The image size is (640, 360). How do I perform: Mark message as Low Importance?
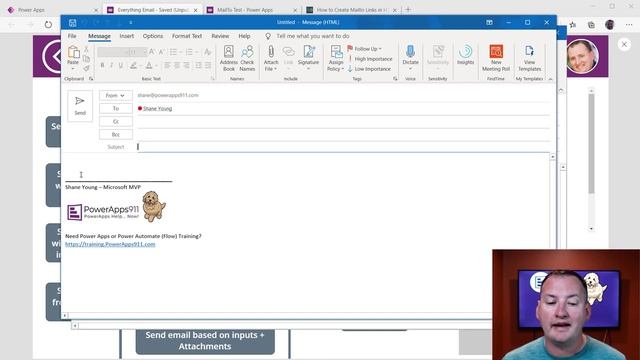(x=370, y=69)
